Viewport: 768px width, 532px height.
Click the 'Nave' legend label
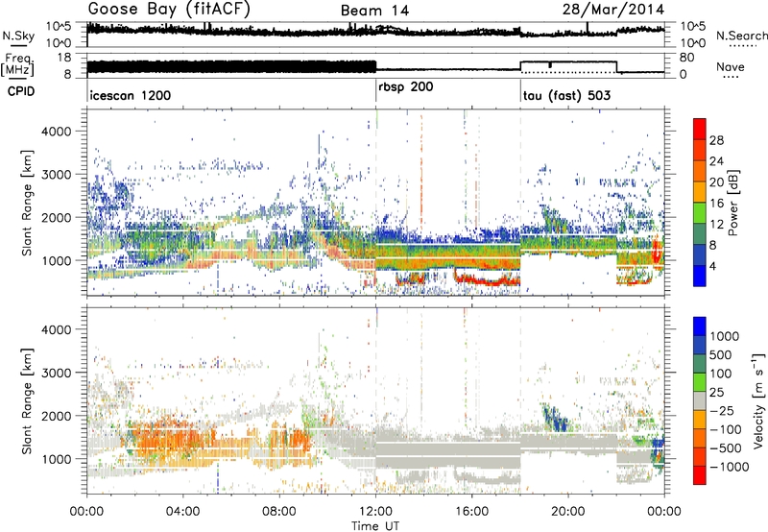click(x=730, y=66)
